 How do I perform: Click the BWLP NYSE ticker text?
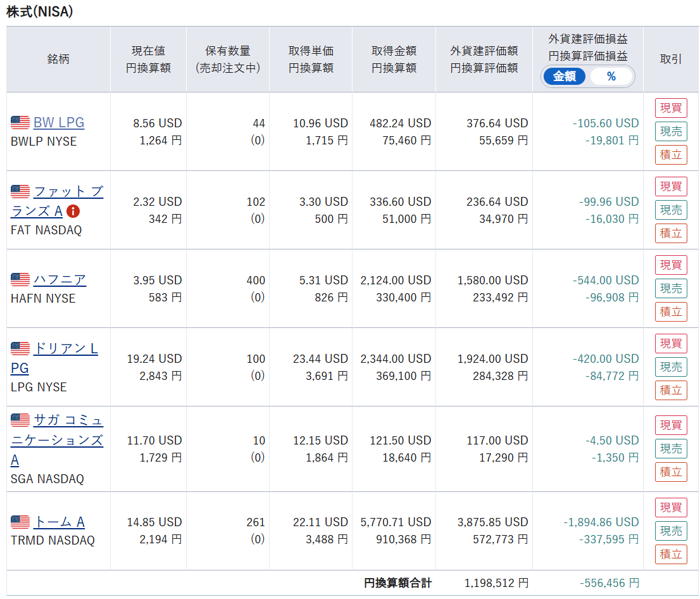pos(44,142)
